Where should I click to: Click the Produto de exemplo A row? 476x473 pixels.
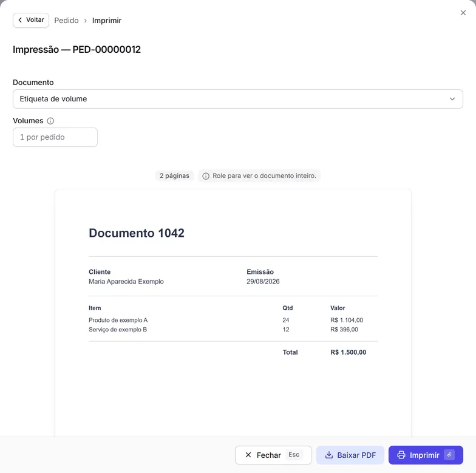point(233,320)
